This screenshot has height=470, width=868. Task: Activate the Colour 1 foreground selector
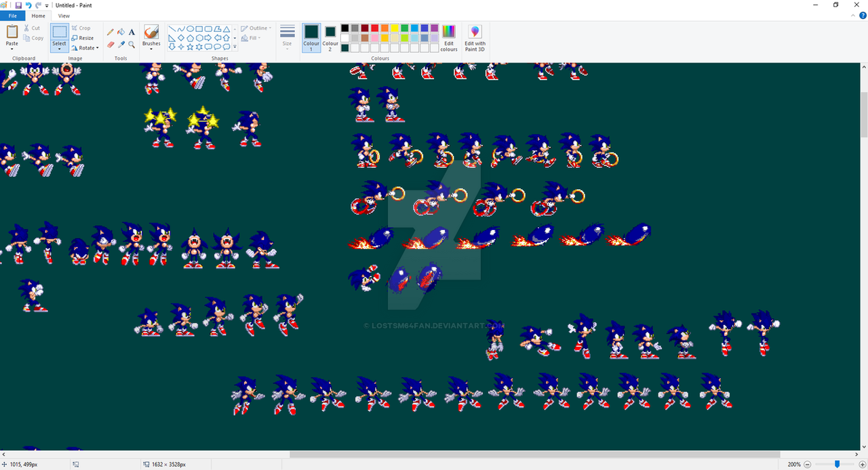[x=311, y=37]
